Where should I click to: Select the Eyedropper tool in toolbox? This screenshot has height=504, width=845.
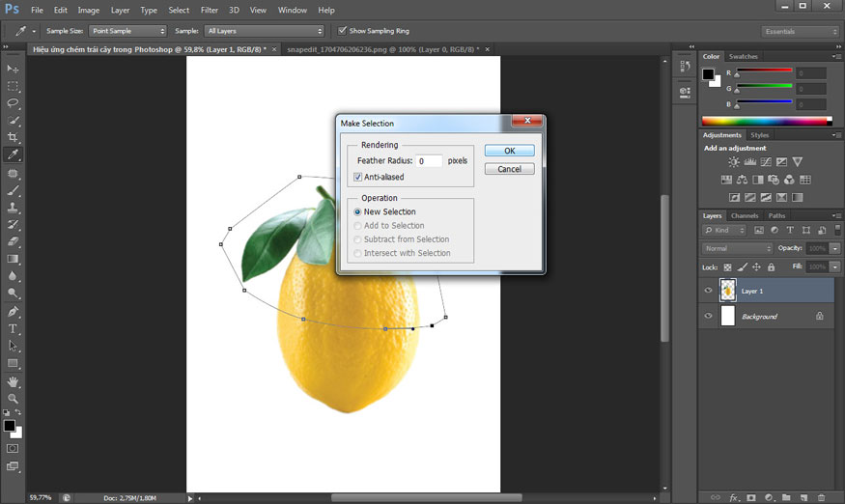pos(13,154)
